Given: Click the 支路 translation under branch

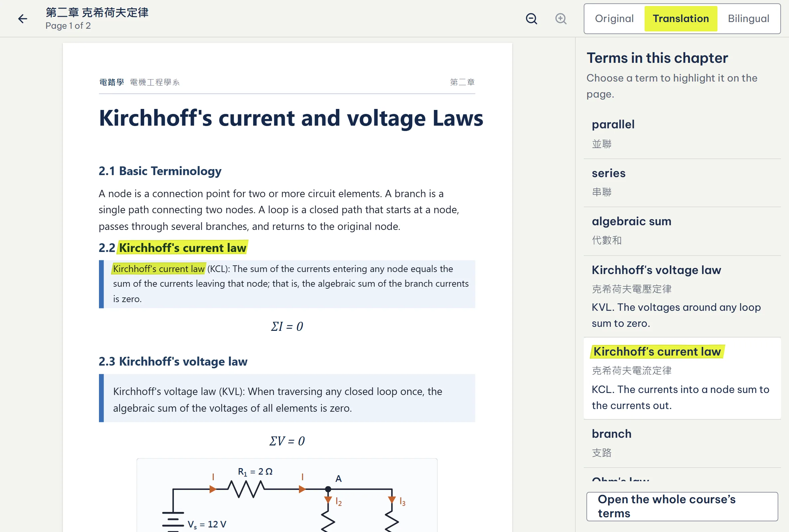Looking at the screenshot, I should [x=602, y=452].
